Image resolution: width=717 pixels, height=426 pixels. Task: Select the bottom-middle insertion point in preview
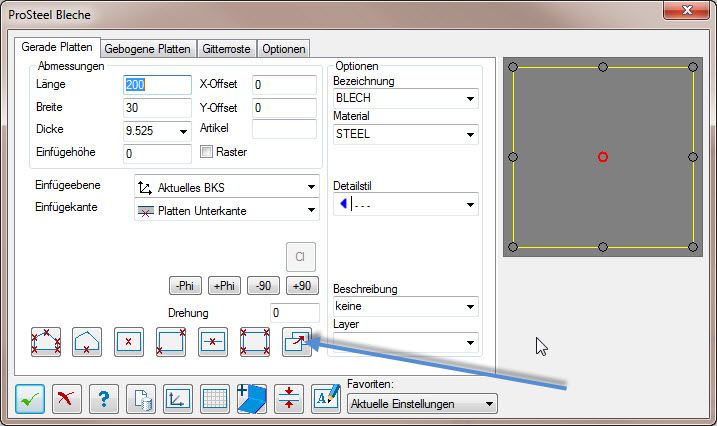click(x=603, y=247)
